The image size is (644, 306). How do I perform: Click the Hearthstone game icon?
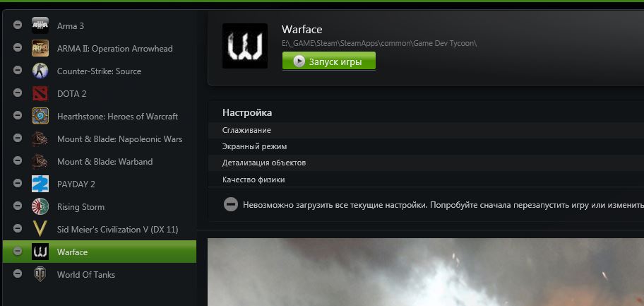click(40, 116)
